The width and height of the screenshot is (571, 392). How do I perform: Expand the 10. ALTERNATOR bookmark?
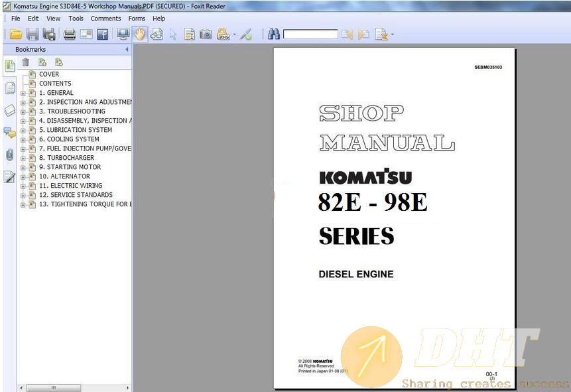23,176
